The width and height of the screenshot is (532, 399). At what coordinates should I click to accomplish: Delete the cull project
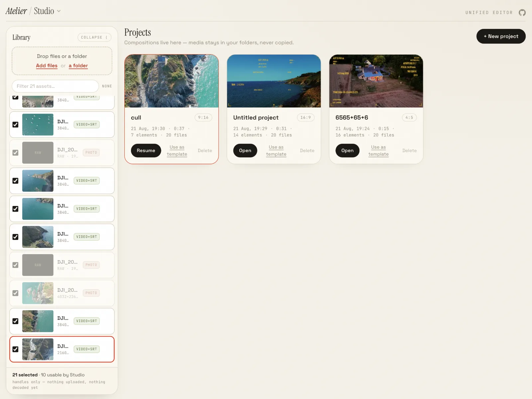[x=205, y=150]
